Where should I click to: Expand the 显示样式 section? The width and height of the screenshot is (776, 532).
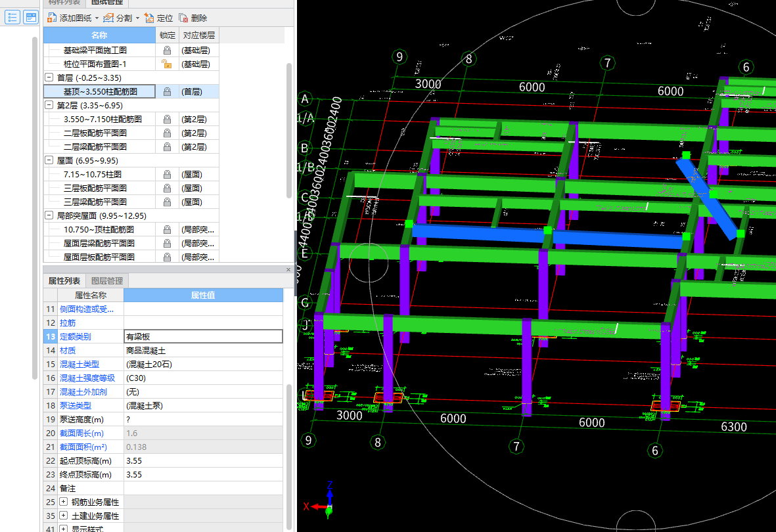coord(63,529)
